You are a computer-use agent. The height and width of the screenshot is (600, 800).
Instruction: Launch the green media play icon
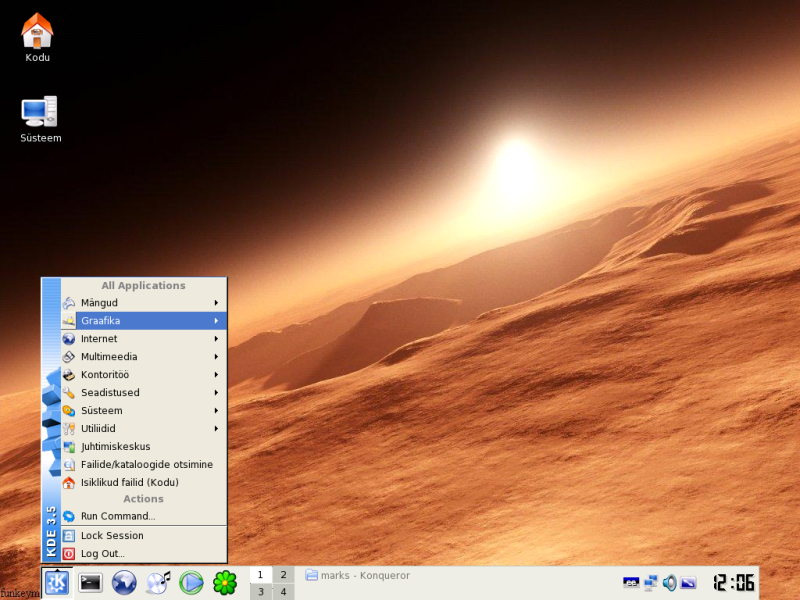pos(191,583)
